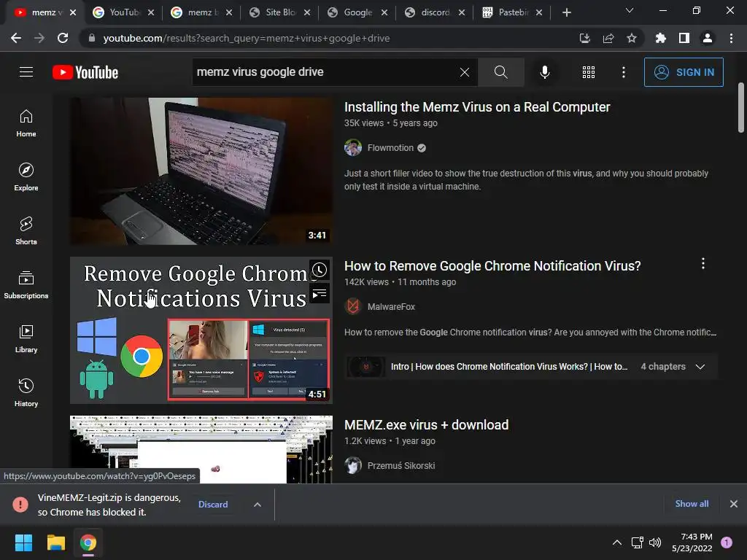
Task: Open the taskbar clock and date
Action: click(x=692, y=542)
